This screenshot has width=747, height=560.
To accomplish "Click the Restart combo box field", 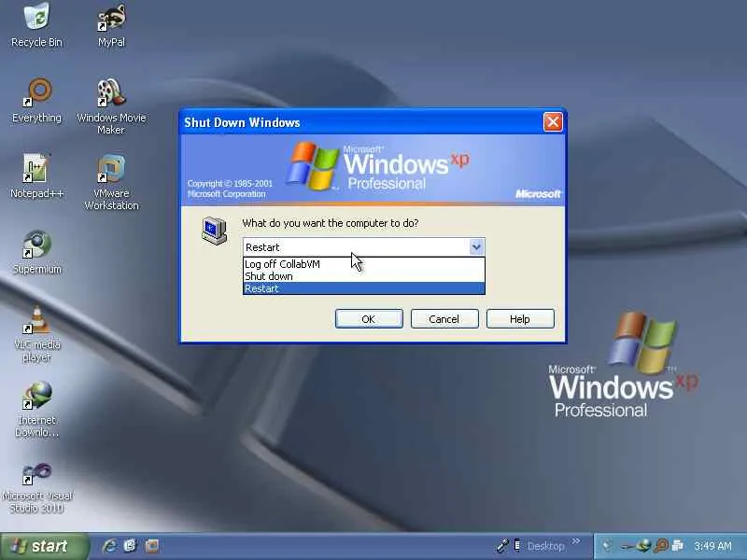I will (x=364, y=247).
